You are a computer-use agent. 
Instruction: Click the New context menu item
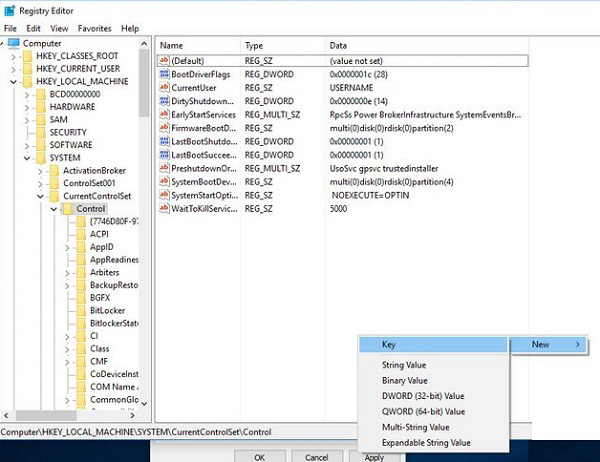pos(549,344)
